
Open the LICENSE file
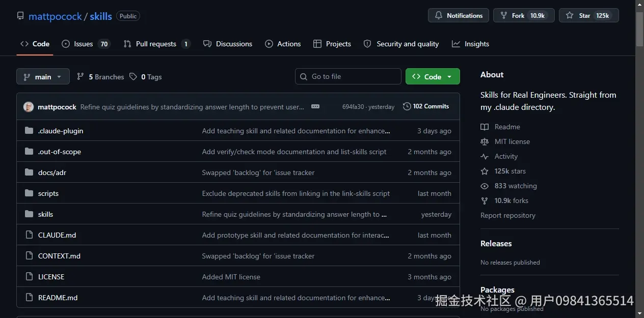[51, 277]
